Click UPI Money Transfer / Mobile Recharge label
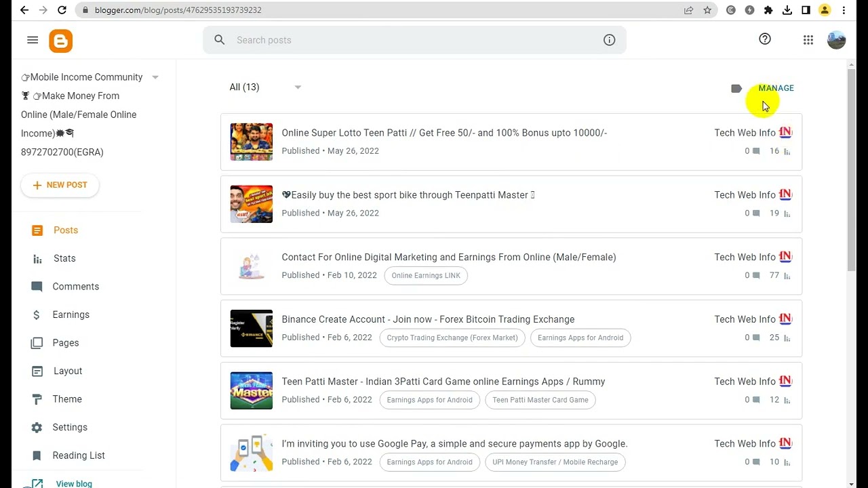868x488 pixels. tap(555, 462)
